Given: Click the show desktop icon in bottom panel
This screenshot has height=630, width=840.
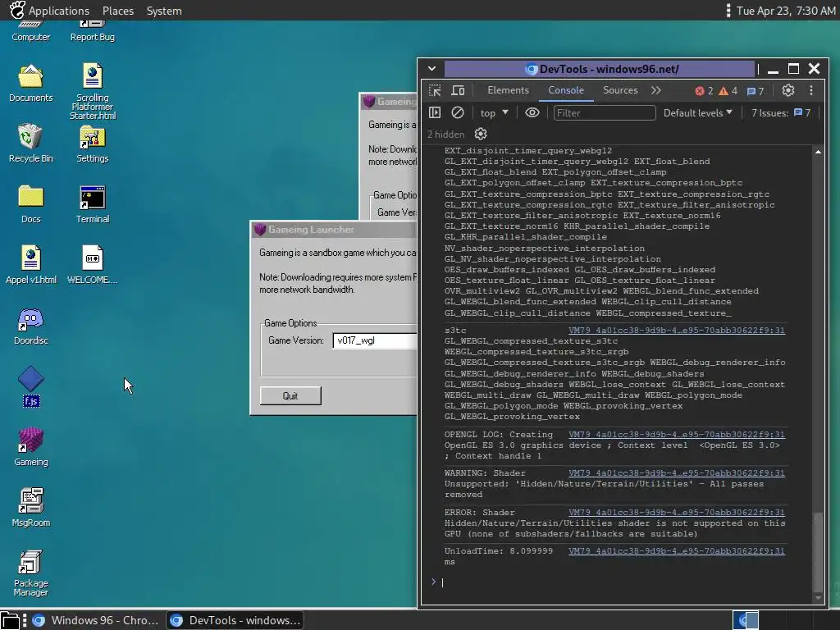Looking at the screenshot, I should coord(10,620).
